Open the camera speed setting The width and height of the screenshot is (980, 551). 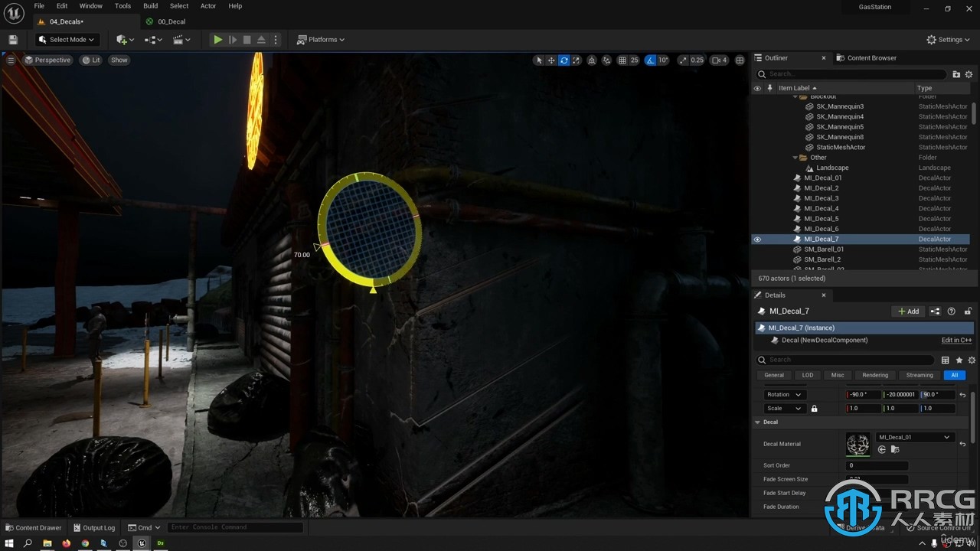click(720, 60)
